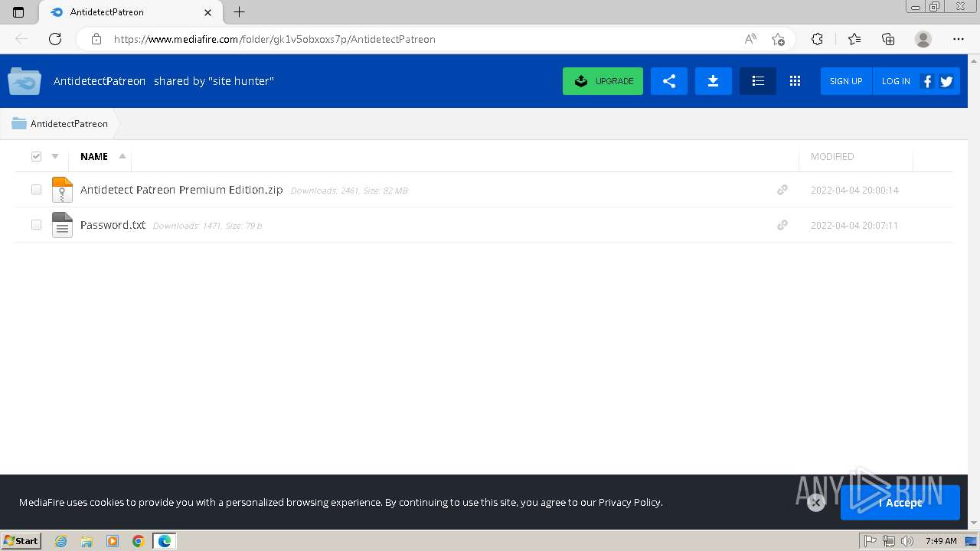Open Password.txt file link
The height and width of the screenshot is (551, 980).
tap(113, 225)
